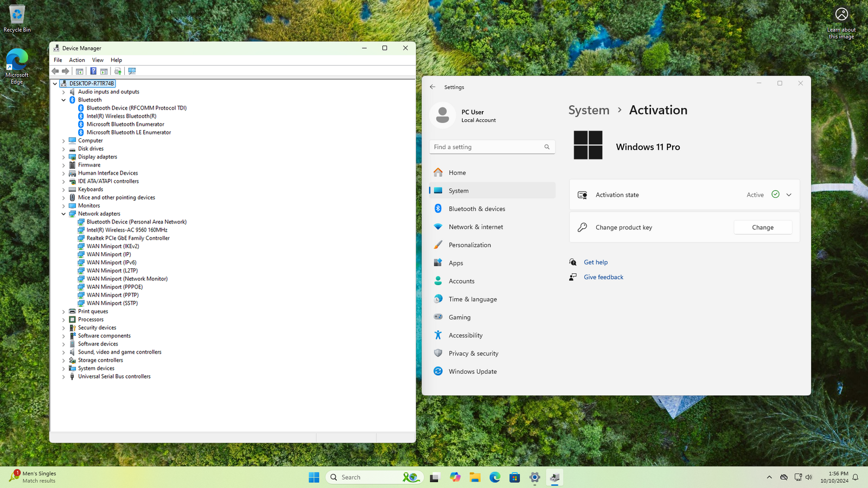Expand the Universal Serial Bus controllers node

[63, 376]
